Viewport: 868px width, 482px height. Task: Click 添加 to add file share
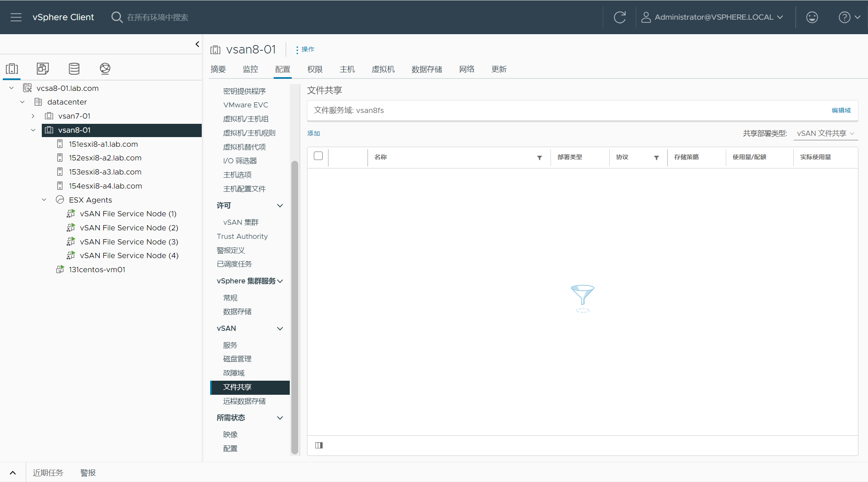(314, 133)
